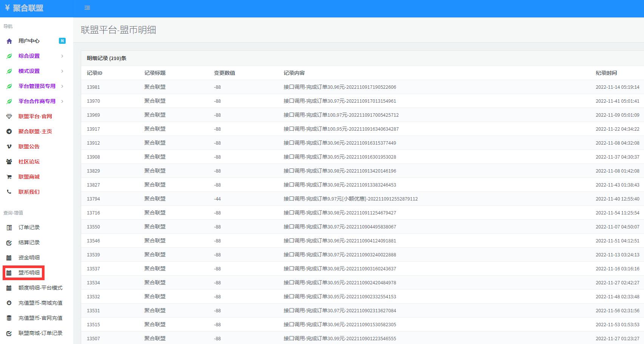This screenshot has width=644, height=344.
Task: Click the download icon beside 充值盟币-商城充值
Action: [x=9, y=303]
